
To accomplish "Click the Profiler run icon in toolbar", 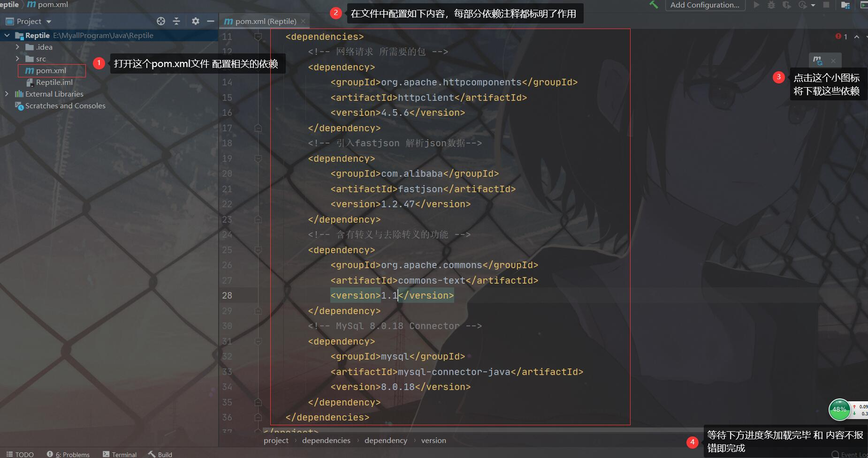I will tap(803, 5).
